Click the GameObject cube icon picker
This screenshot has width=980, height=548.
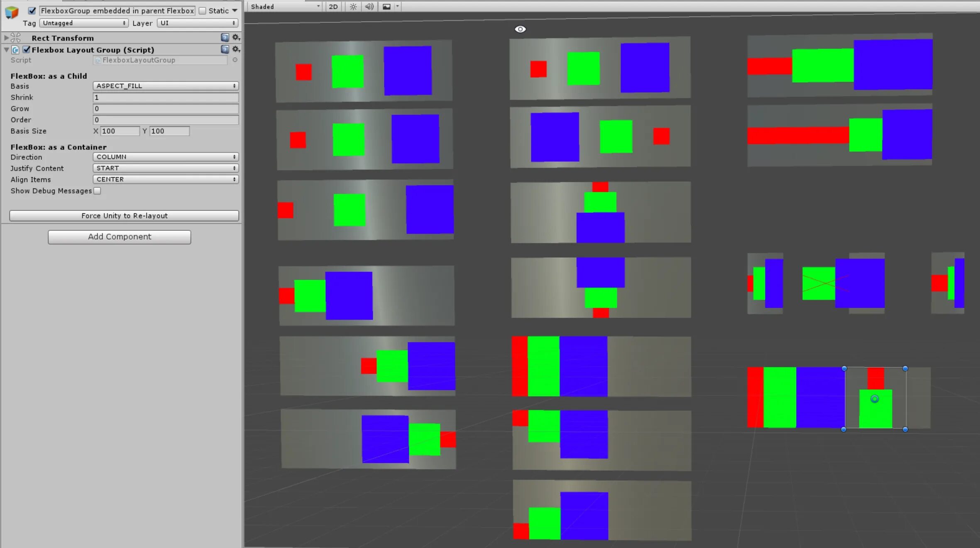12,13
